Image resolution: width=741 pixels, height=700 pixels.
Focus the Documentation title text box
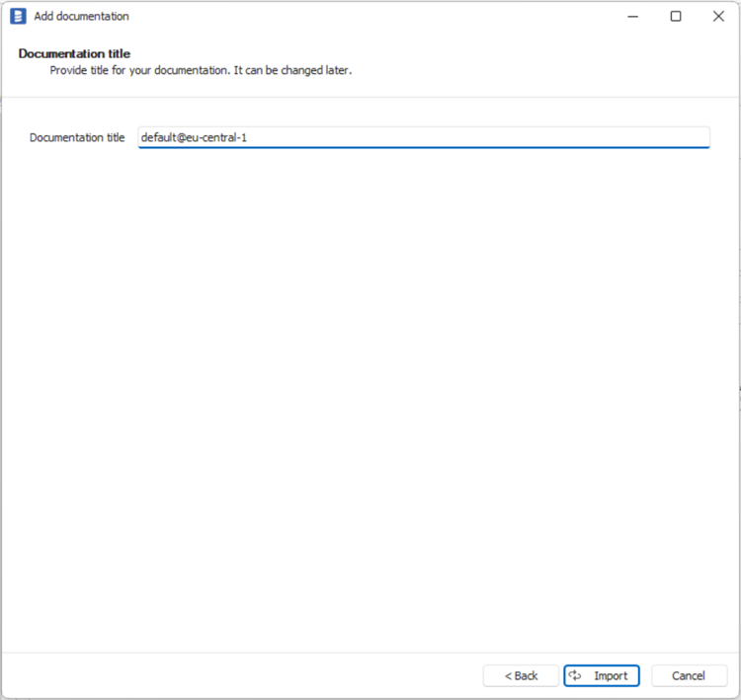[423, 137]
